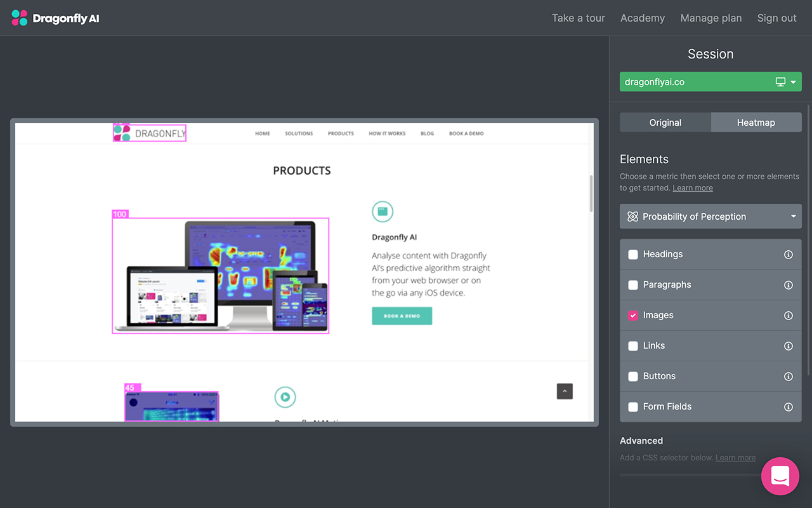The height and width of the screenshot is (508, 812).
Task: Switch to the Heatmap view tab
Action: click(756, 123)
